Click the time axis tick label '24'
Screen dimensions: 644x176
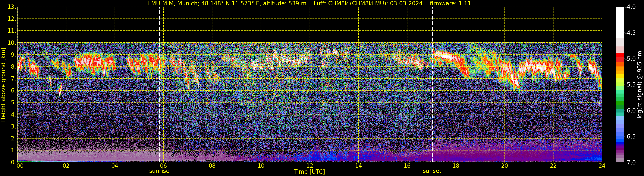coord(602,166)
